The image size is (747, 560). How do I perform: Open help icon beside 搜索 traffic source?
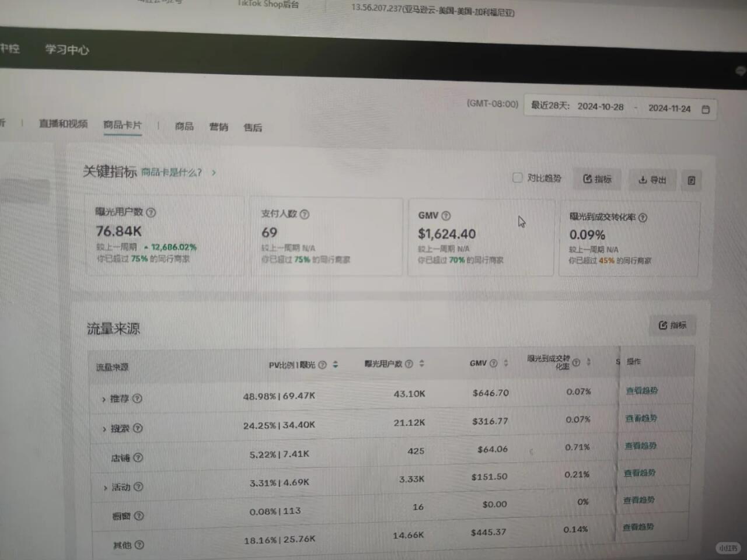(x=138, y=428)
